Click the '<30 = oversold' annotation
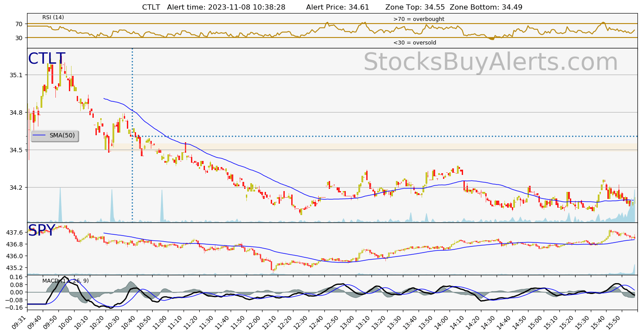The width and height of the screenshot is (644, 335). (415, 43)
